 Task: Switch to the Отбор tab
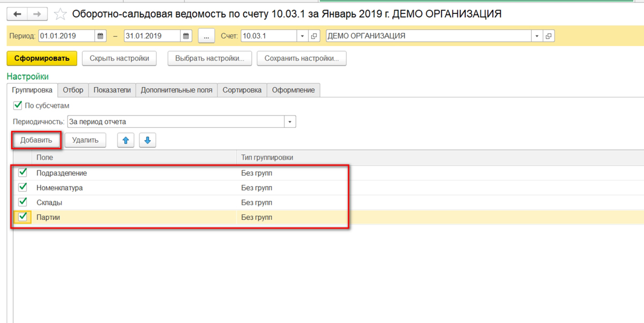coord(73,90)
